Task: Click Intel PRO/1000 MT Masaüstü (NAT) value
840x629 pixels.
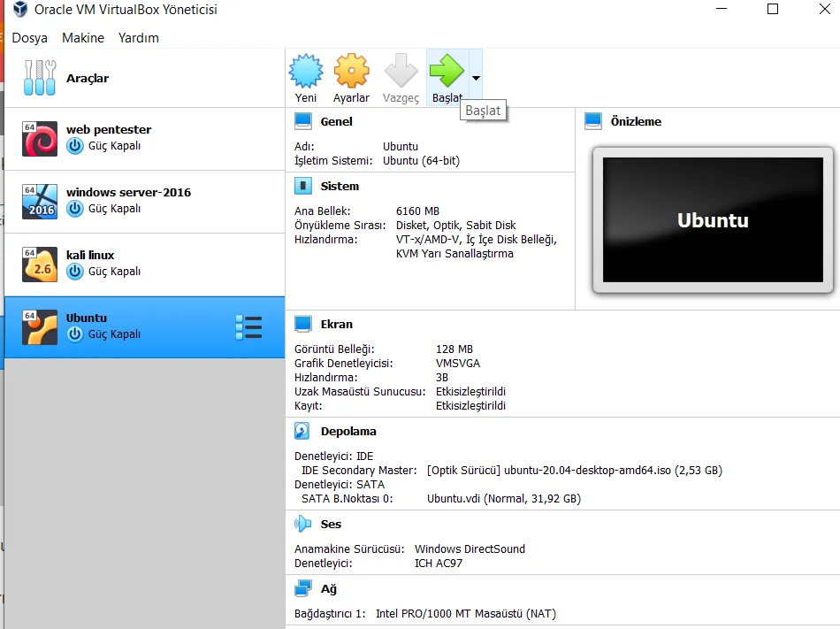Action: 465,614
